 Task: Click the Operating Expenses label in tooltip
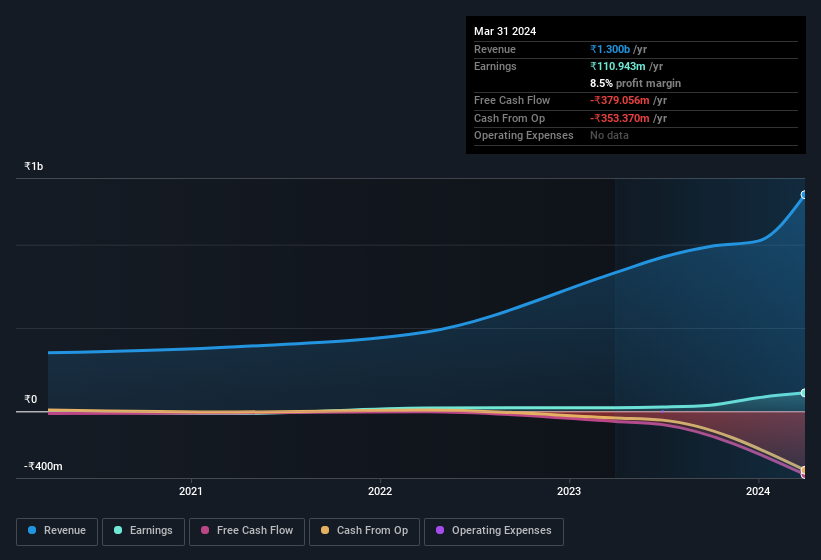524,136
